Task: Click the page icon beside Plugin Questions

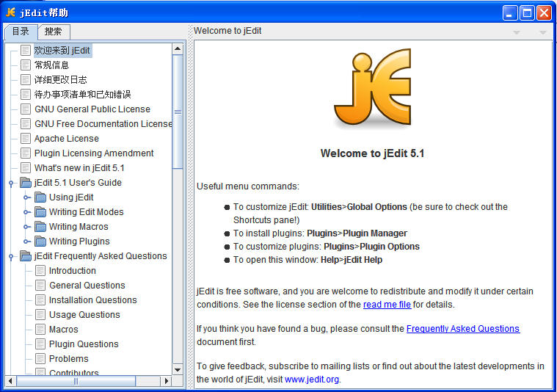Action: 40,344
